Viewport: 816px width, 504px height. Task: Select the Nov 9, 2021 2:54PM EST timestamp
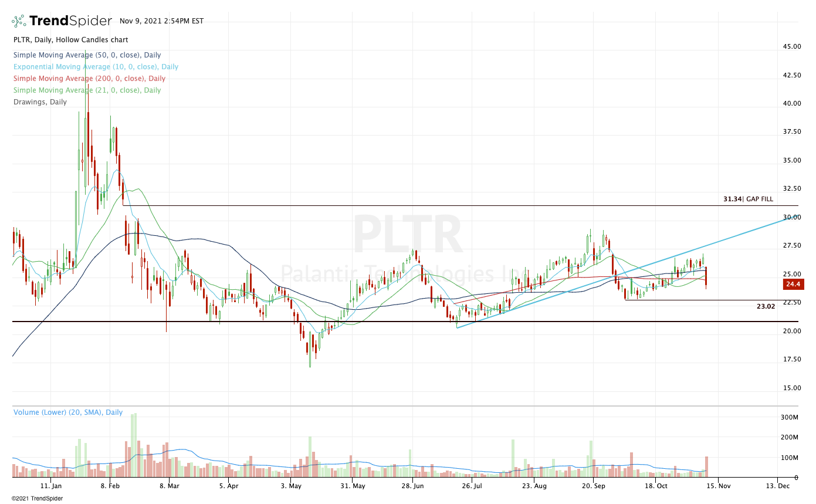[x=161, y=21]
